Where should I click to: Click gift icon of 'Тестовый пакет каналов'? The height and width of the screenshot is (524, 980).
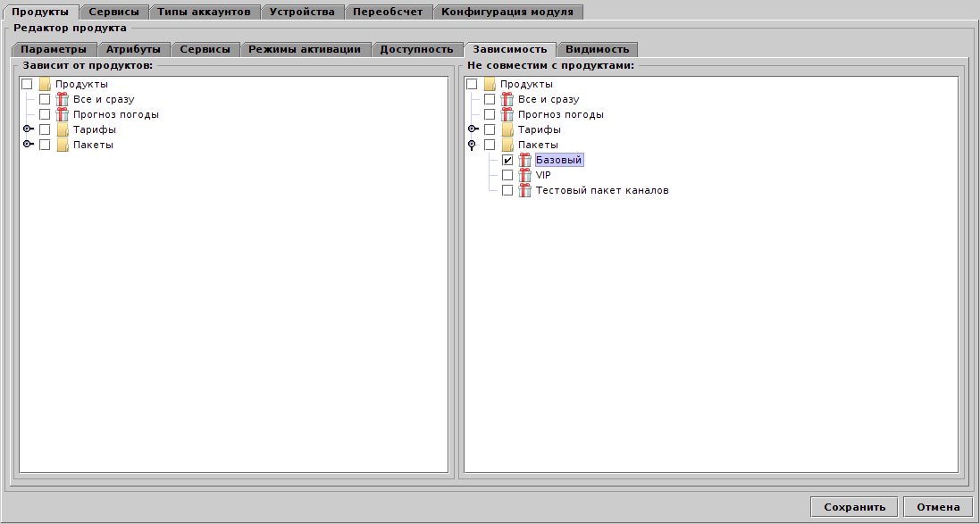[x=525, y=190]
